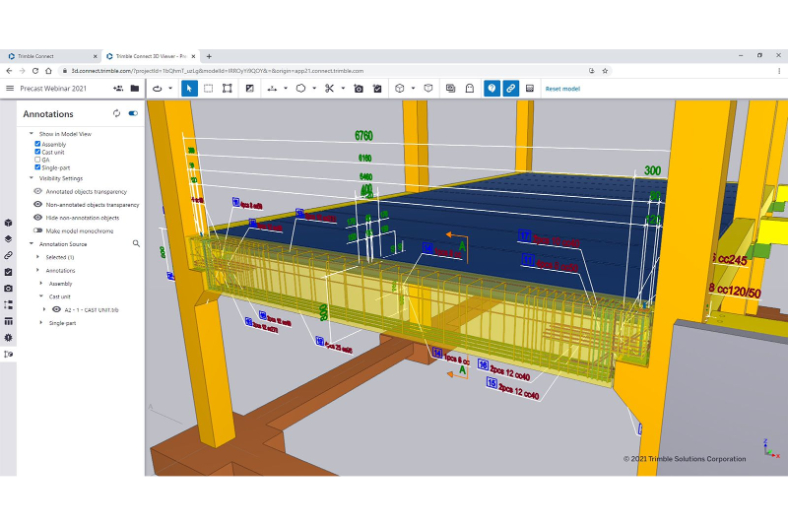Select the markup shape tool
The height and width of the screenshot is (525, 788).
coord(301,88)
